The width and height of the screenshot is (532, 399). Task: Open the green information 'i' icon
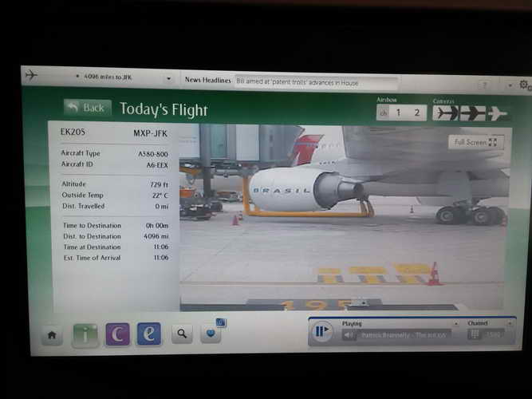[x=85, y=335]
